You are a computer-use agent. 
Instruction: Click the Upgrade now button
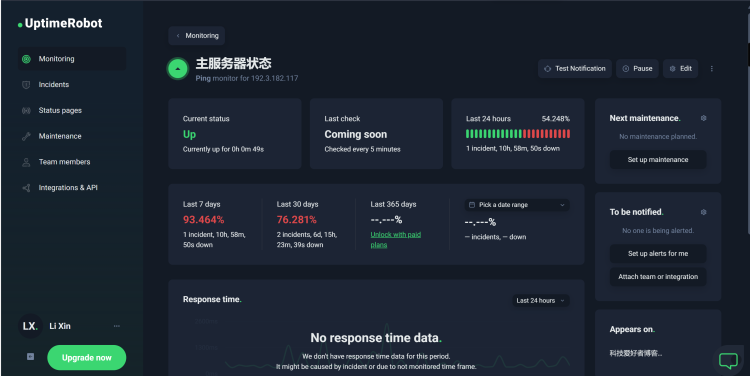[87, 357]
